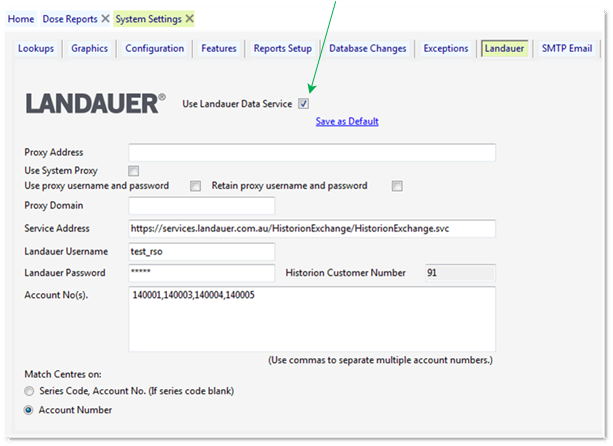Click the Account No(s). text area

click(312, 319)
